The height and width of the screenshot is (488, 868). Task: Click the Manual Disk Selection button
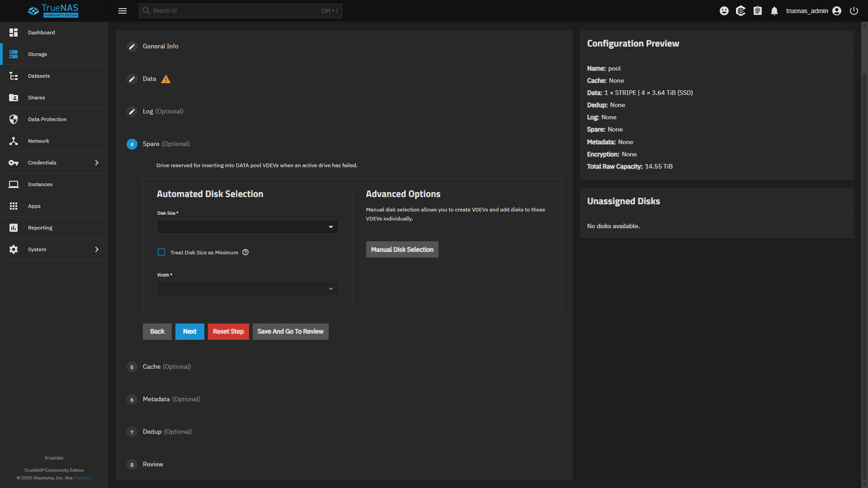402,249
